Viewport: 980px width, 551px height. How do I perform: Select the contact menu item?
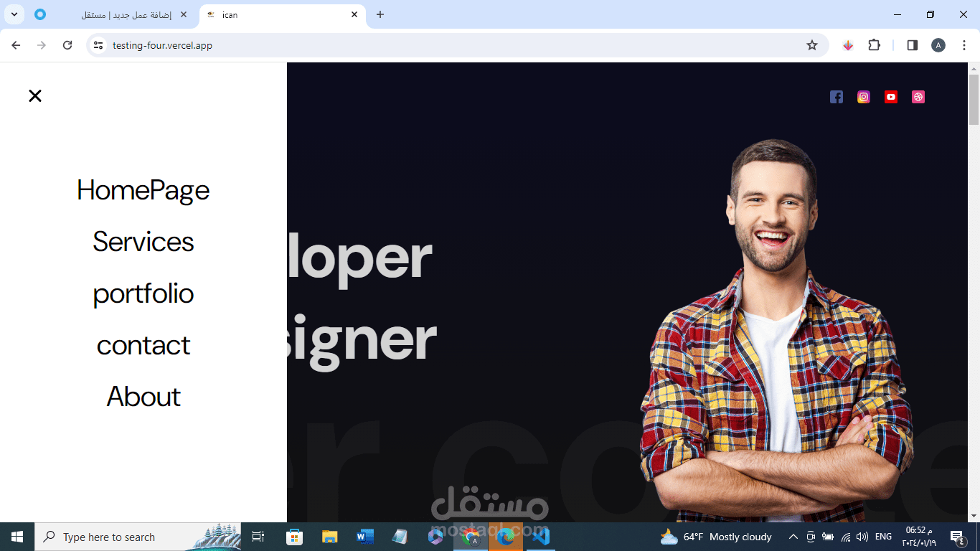click(143, 345)
